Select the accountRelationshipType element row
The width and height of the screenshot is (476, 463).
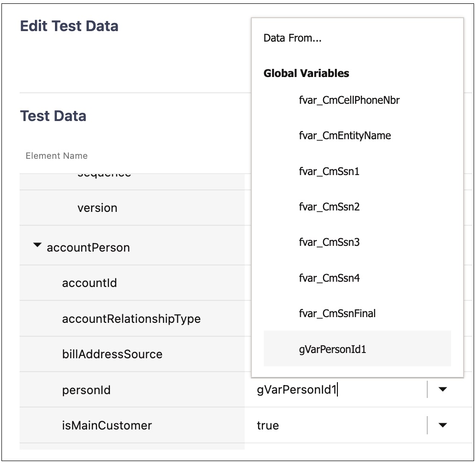tap(131, 319)
